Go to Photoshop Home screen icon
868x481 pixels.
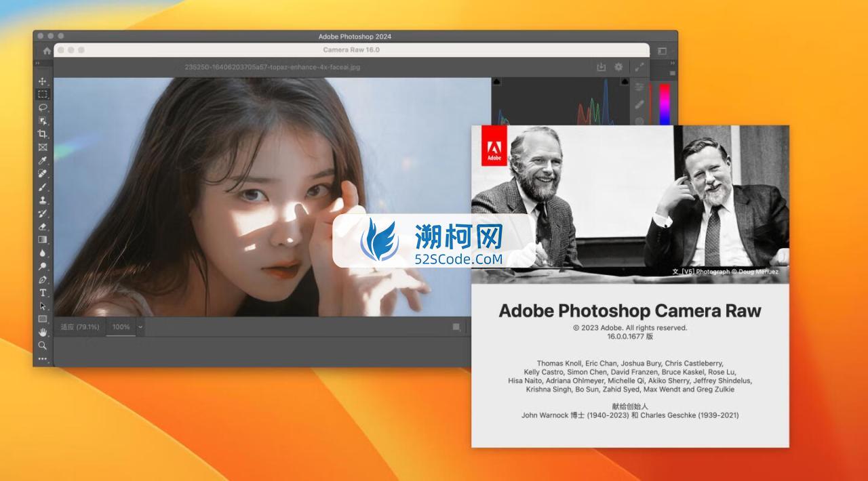46,51
